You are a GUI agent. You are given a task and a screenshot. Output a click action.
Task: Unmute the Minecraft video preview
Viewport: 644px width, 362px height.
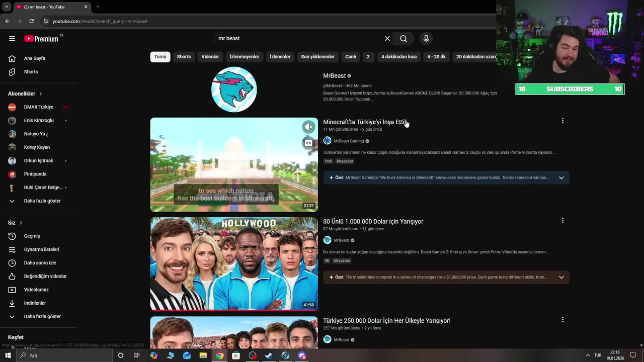(x=308, y=127)
